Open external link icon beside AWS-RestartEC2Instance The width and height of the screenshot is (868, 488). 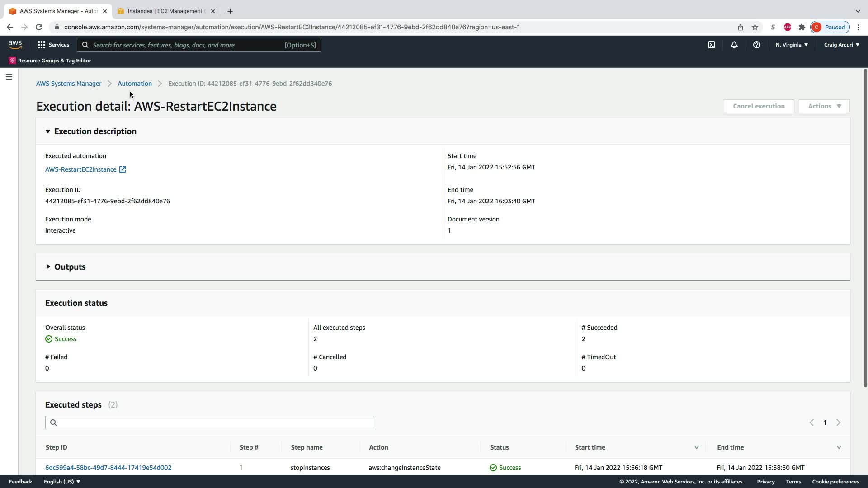pos(123,169)
